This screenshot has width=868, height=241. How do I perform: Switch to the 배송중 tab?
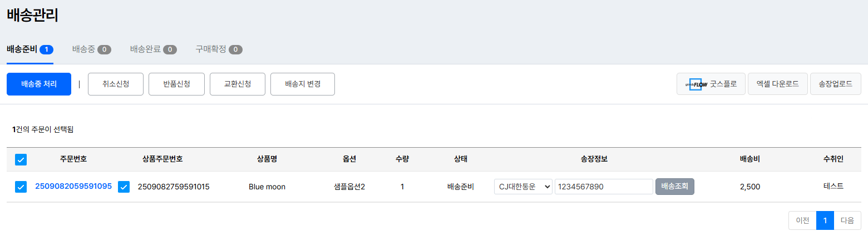coord(91,49)
